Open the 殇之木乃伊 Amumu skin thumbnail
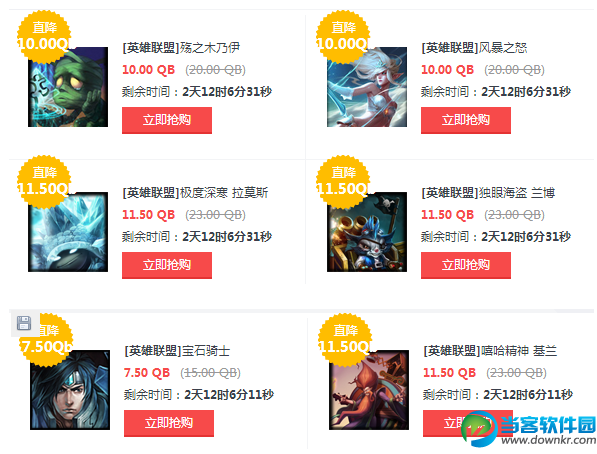 (x=68, y=87)
